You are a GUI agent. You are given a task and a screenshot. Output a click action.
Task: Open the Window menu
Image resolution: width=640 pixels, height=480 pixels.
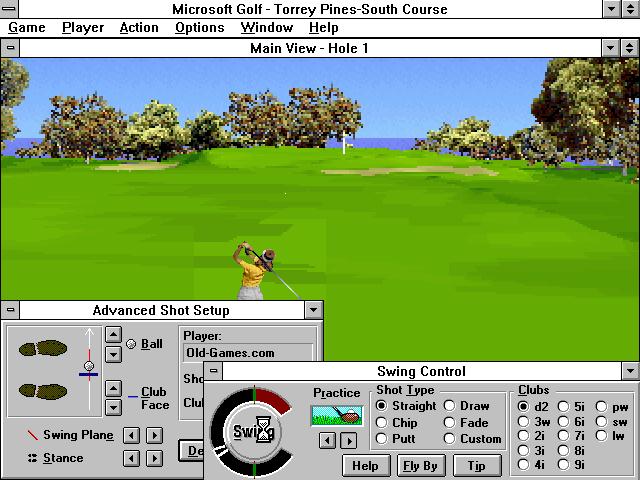[x=267, y=28]
